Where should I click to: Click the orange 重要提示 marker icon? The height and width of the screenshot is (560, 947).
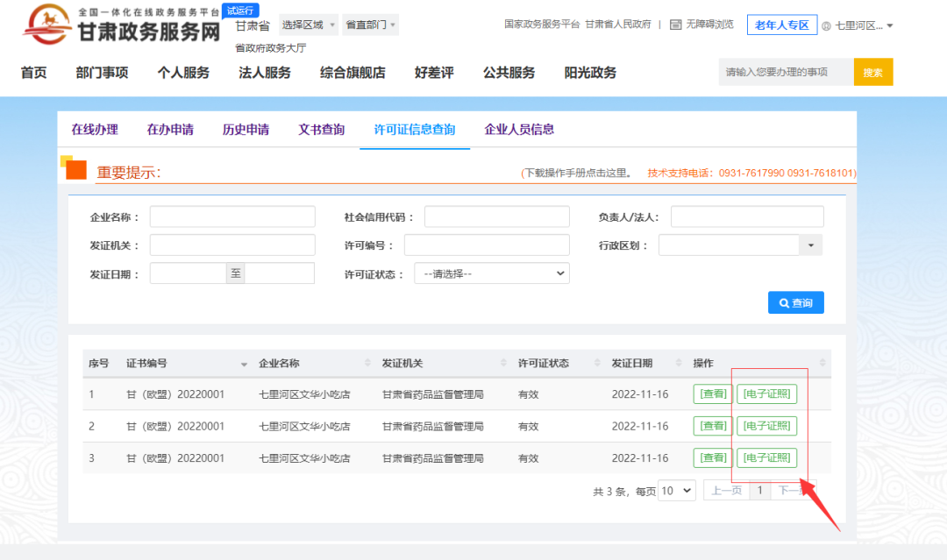[x=75, y=168]
